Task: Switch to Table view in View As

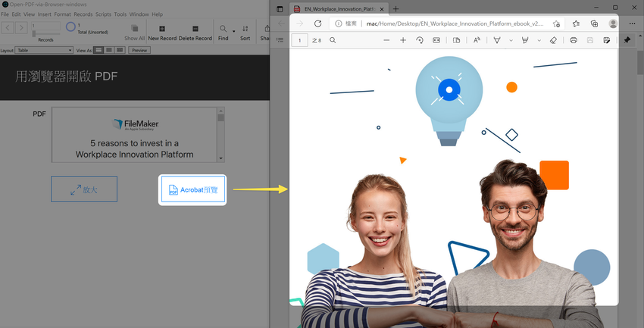Action: tap(120, 50)
